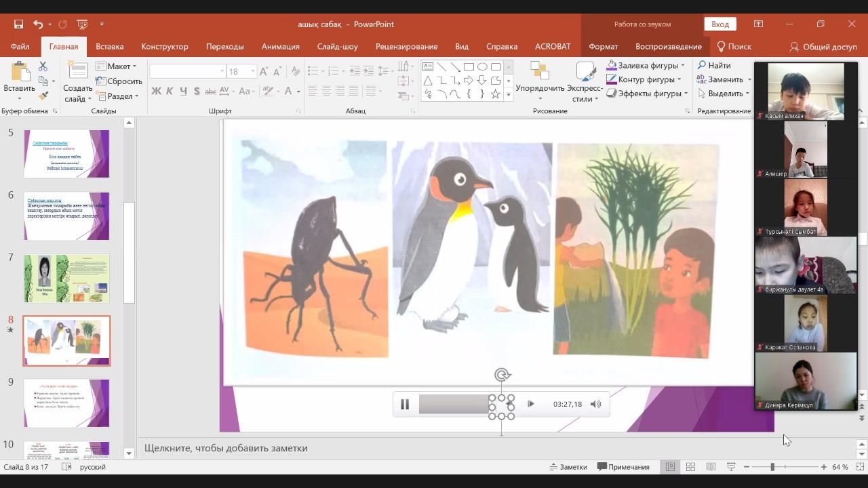The width and height of the screenshot is (868, 488).
Task: Mute audio using the speaker icon
Action: 595,404
